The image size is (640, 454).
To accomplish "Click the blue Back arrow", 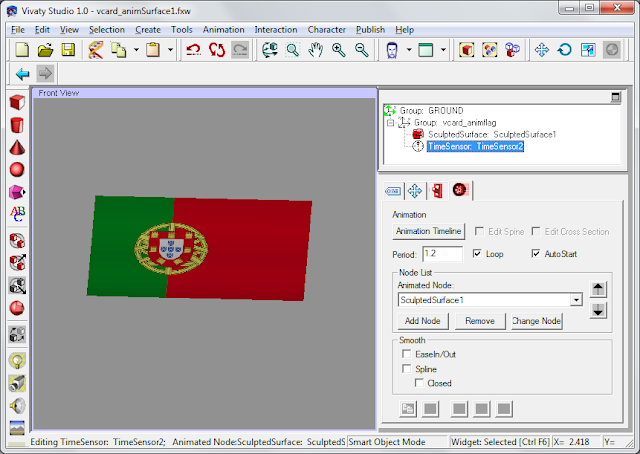I will coord(22,74).
